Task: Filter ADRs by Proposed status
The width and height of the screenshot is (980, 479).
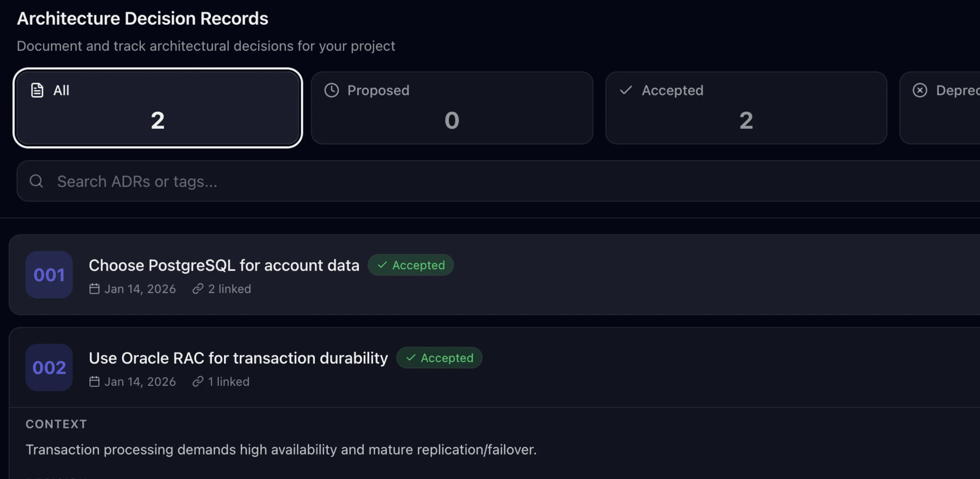Action: click(452, 108)
